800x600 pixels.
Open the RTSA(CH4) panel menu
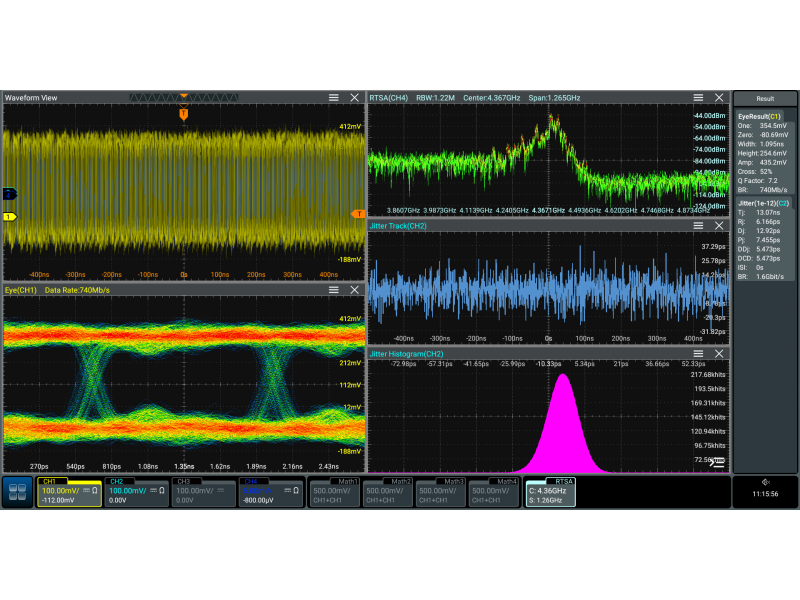click(x=699, y=97)
